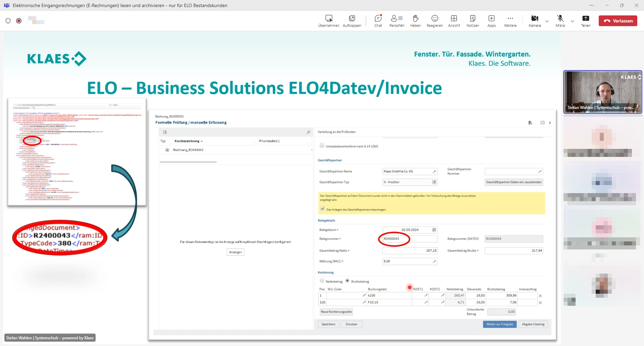Click the Geschäftspartner-Nummer field
The image size is (644, 346).
click(x=514, y=171)
